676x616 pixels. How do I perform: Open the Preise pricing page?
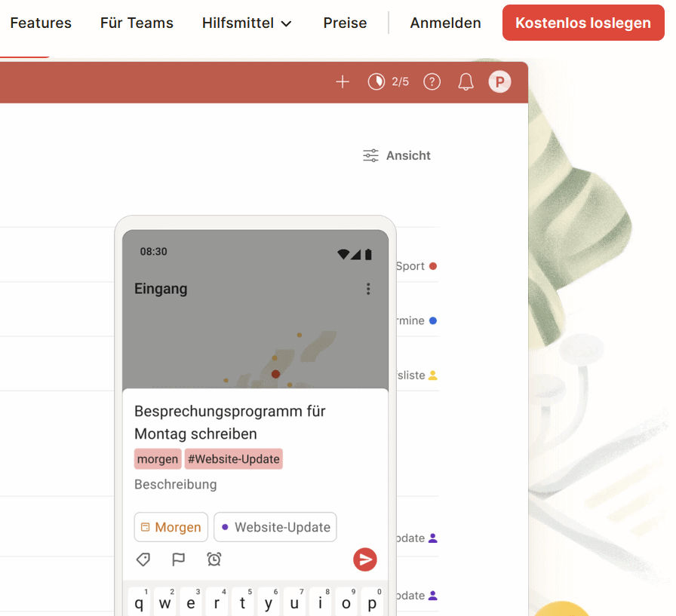click(x=345, y=23)
